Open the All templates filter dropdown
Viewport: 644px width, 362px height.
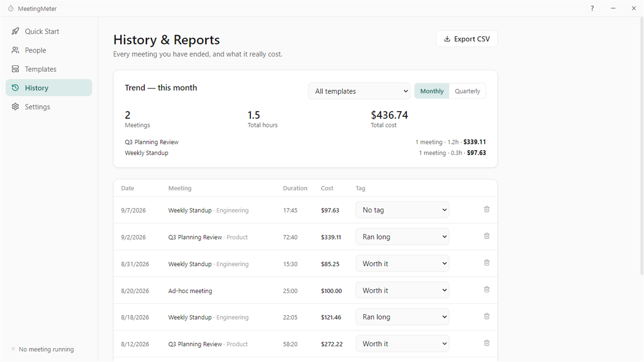[359, 91]
